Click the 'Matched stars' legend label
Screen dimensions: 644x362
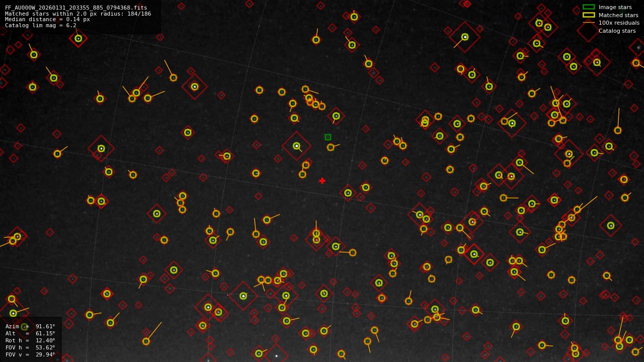618,15
